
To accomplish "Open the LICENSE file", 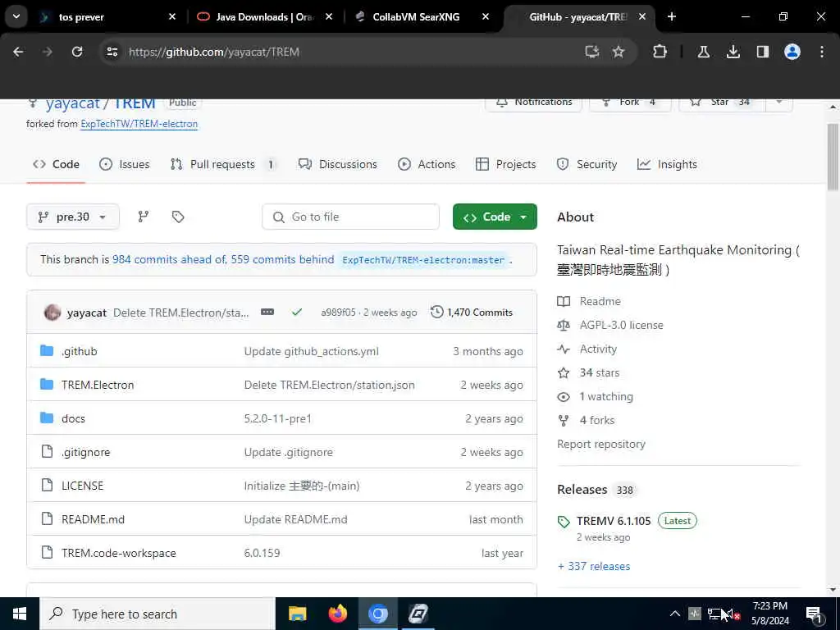I will point(83,486).
